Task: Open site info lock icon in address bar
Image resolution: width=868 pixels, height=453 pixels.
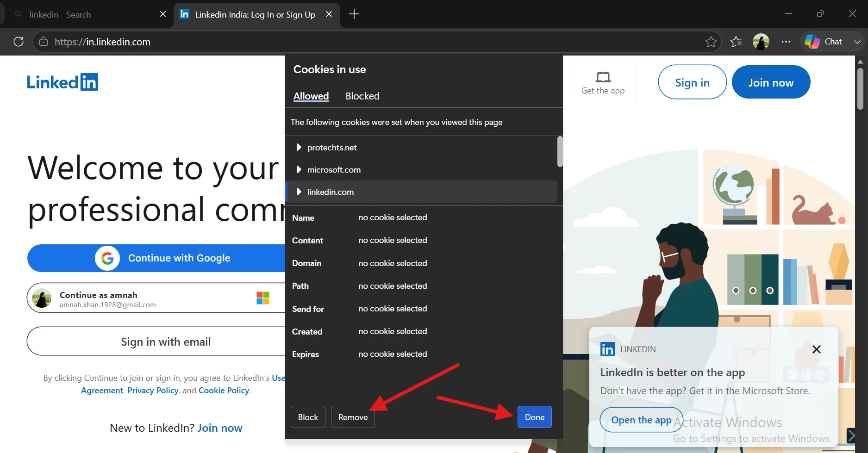Action: [44, 42]
